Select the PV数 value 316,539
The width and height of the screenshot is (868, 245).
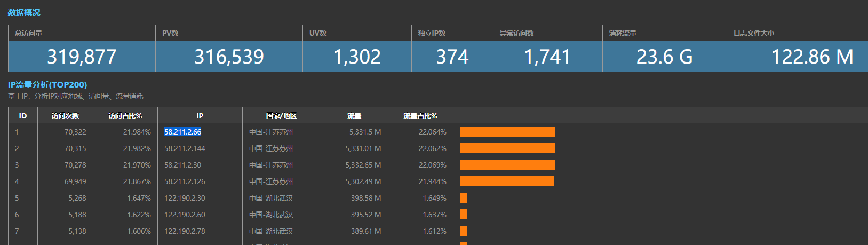[x=229, y=56]
